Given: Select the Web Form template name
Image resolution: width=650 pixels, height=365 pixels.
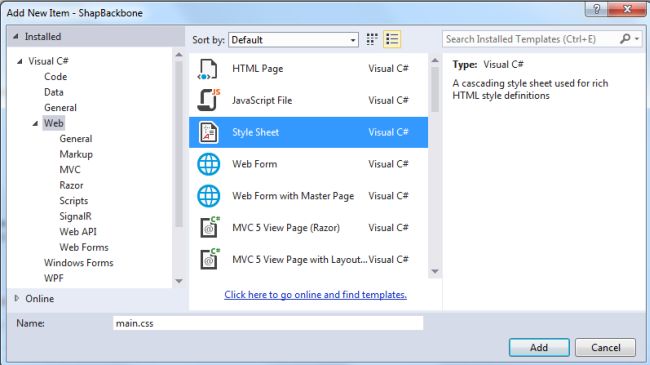Looking at the screenshot, I should [x=255, y=164].
